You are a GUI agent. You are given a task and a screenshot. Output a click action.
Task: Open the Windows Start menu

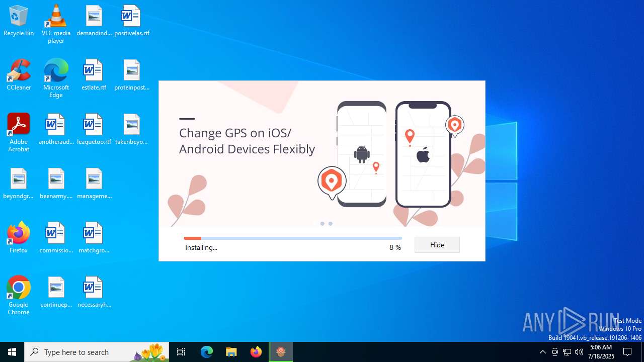point(12,352)
